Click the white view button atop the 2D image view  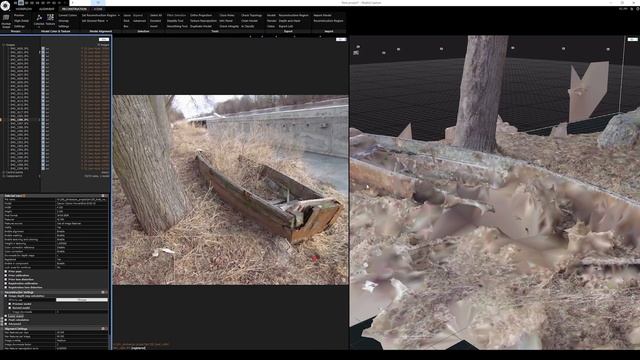pos(341,40)
